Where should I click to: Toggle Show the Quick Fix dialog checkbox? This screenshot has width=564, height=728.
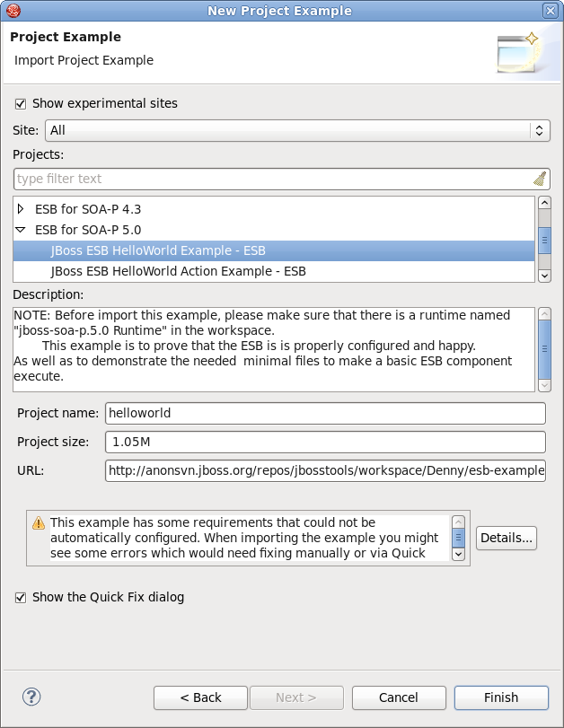(21, 598)
